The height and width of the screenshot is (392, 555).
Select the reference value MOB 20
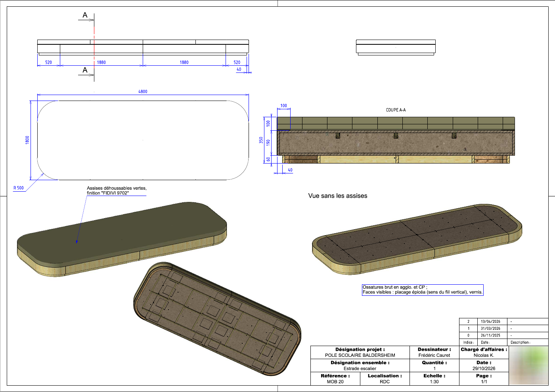[x=335, y=382]
